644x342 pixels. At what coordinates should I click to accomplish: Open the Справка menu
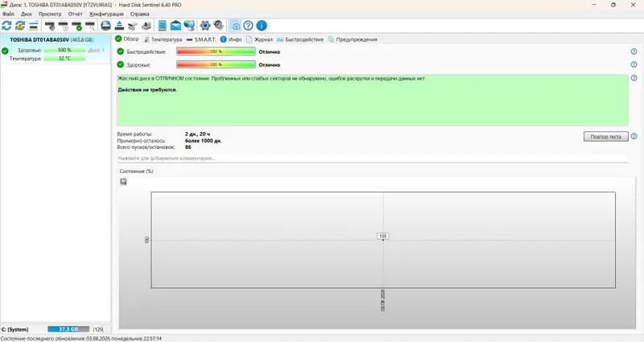139,14
